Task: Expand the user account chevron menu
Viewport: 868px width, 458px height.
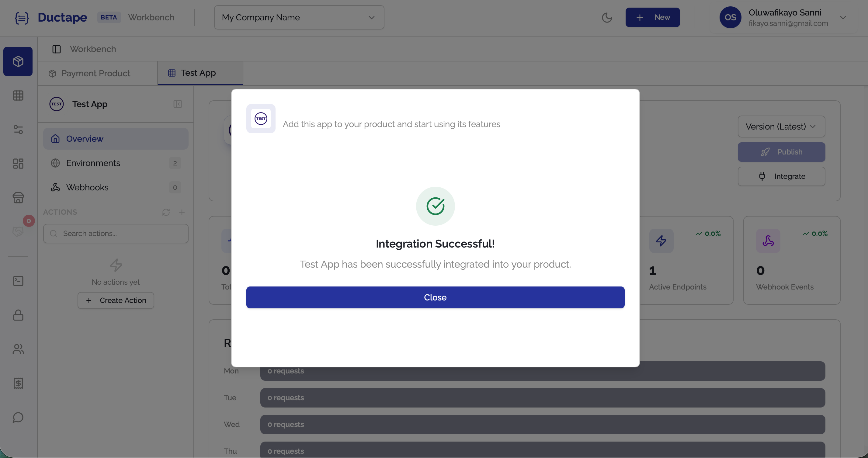Action: pos(843,18)
